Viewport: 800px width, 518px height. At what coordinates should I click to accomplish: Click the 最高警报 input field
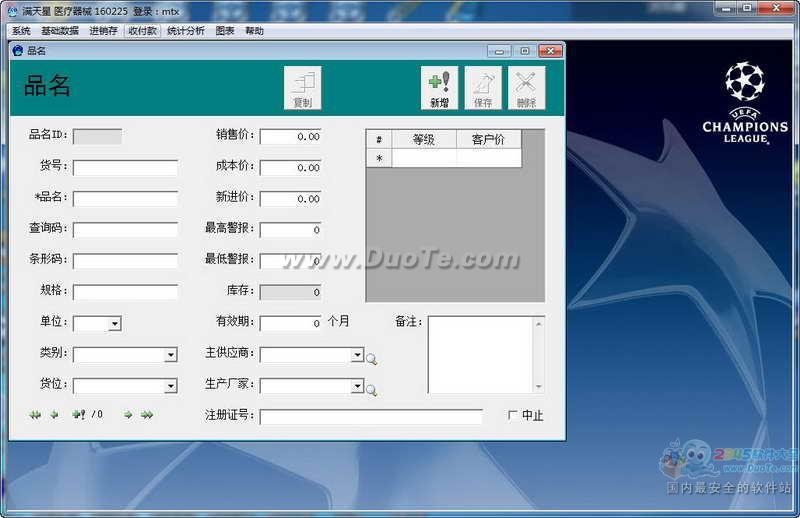(291, 230)
